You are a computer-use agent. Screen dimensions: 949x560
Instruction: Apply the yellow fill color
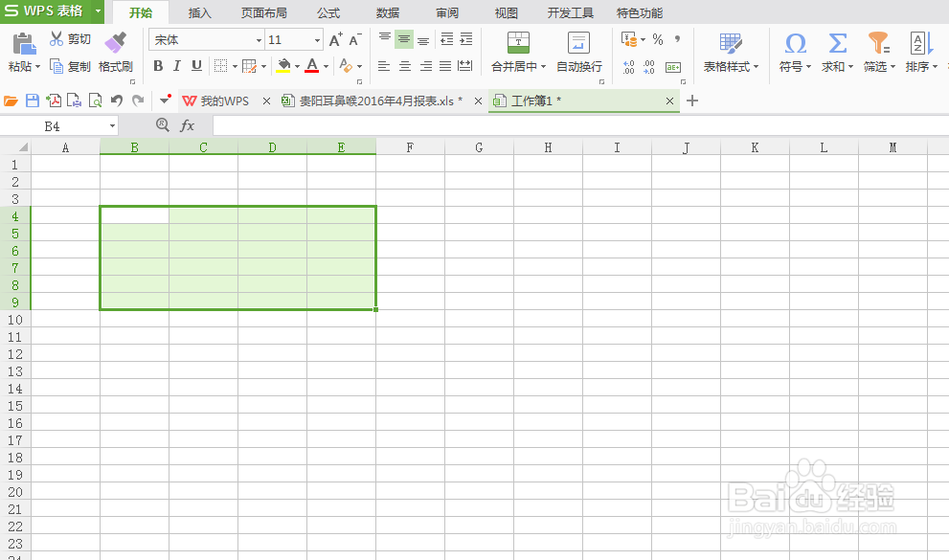(283, 66)
